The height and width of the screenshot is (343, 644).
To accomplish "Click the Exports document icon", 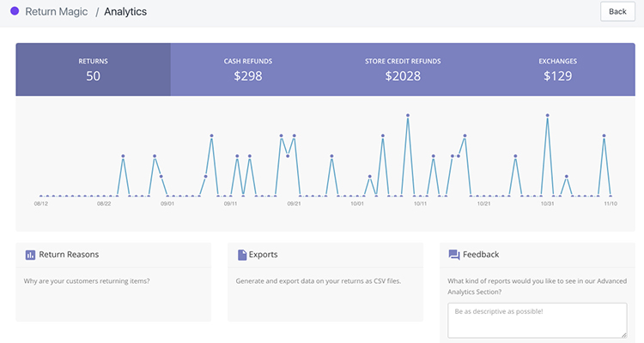I will coord(242,255).
